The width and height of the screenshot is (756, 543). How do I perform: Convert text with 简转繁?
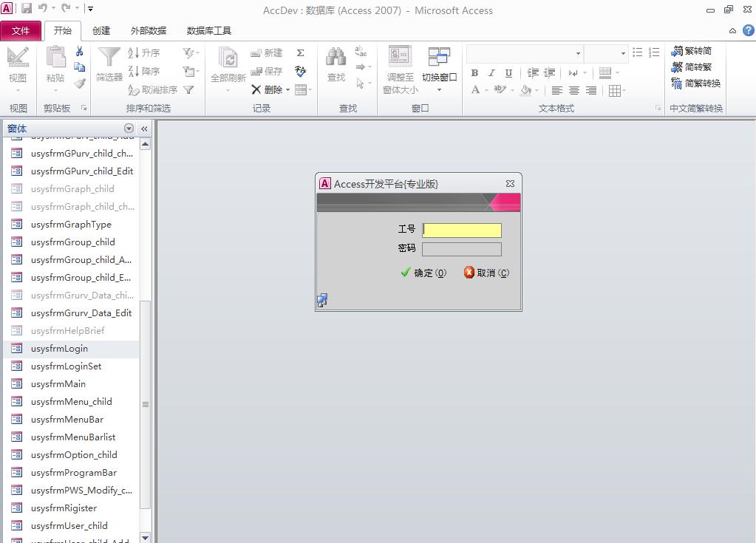pos(692,67)
